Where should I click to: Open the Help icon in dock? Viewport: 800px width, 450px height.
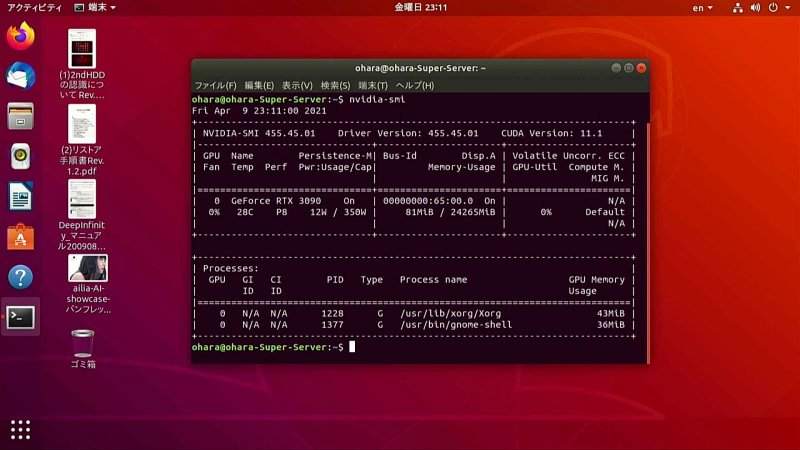point(20,277)
